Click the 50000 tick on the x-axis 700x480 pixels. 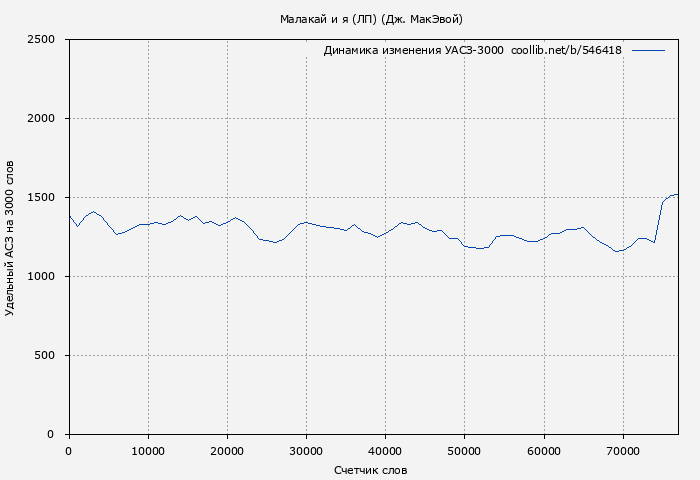(x=464, y=451)
